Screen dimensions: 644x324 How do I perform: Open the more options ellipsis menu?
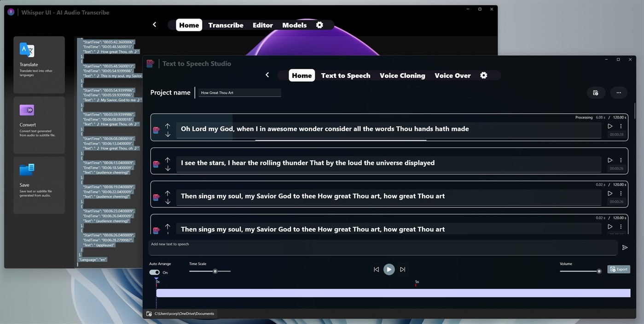(619, 92)
